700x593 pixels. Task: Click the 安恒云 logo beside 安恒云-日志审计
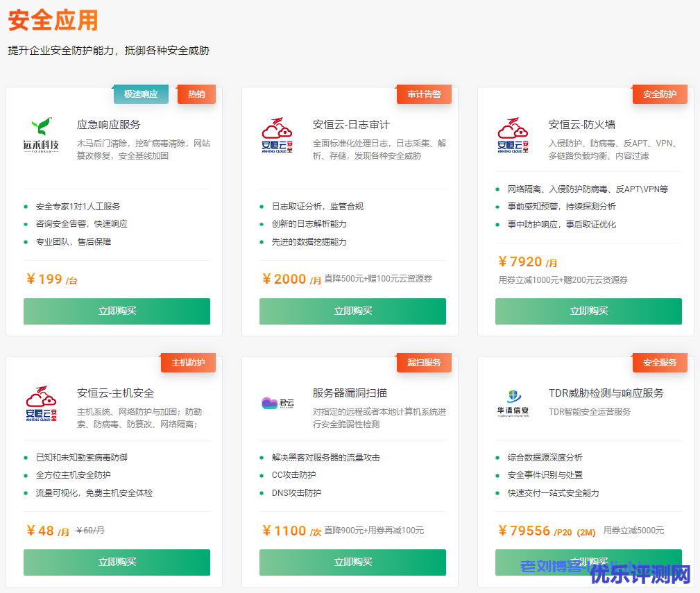pos(277,135)
